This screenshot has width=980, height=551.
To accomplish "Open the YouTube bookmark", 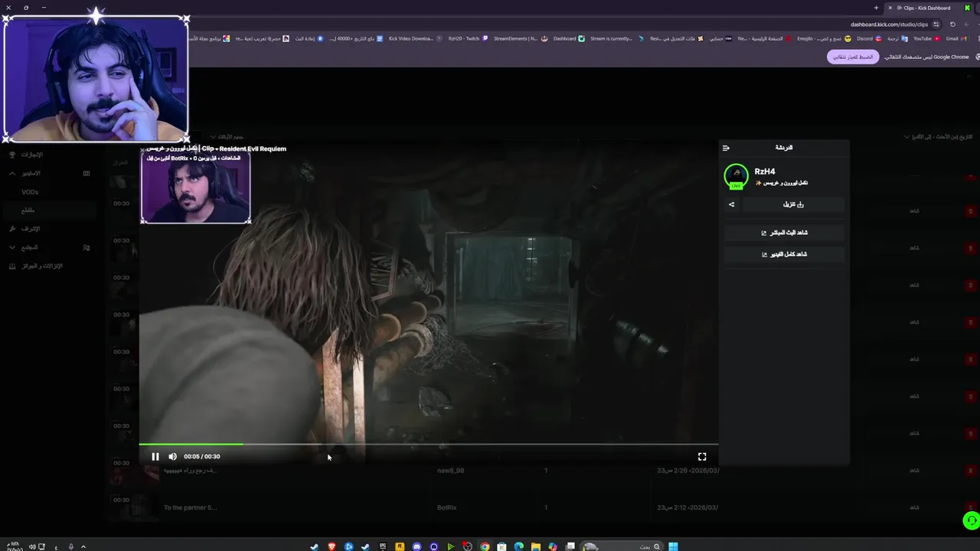I will pos(926,38).
